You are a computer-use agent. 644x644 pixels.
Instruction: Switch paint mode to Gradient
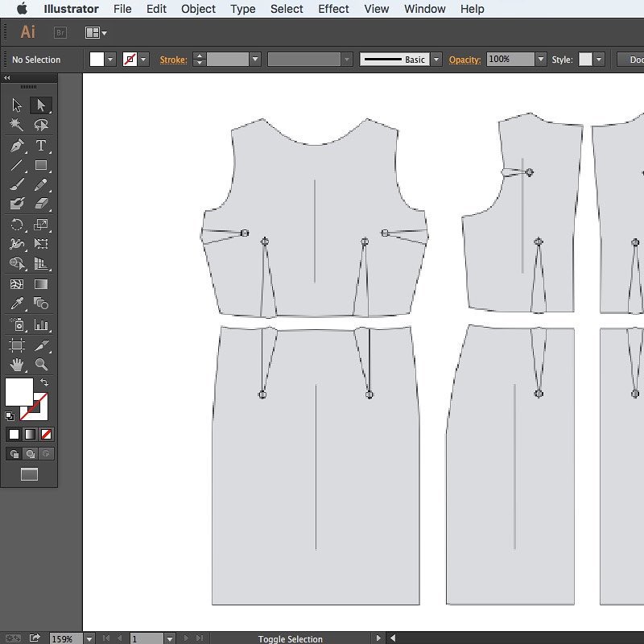click(x=30, y=434)
